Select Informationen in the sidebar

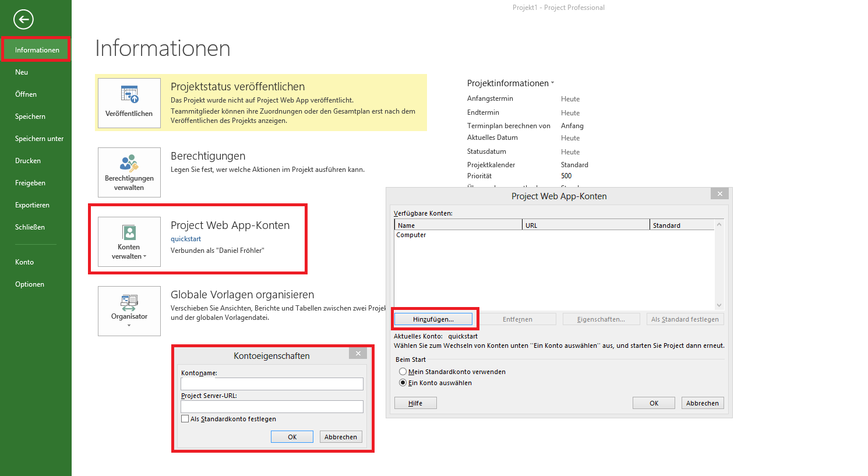(x=36, y=50)
